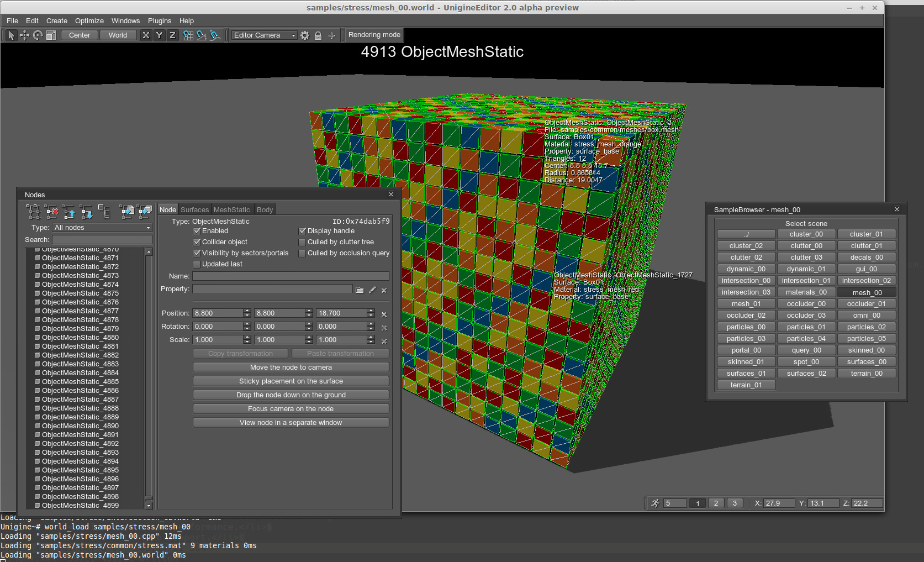Click the camera lock padlock icon
This screenshot has height=562, width=924.
(x=318, y=35)
